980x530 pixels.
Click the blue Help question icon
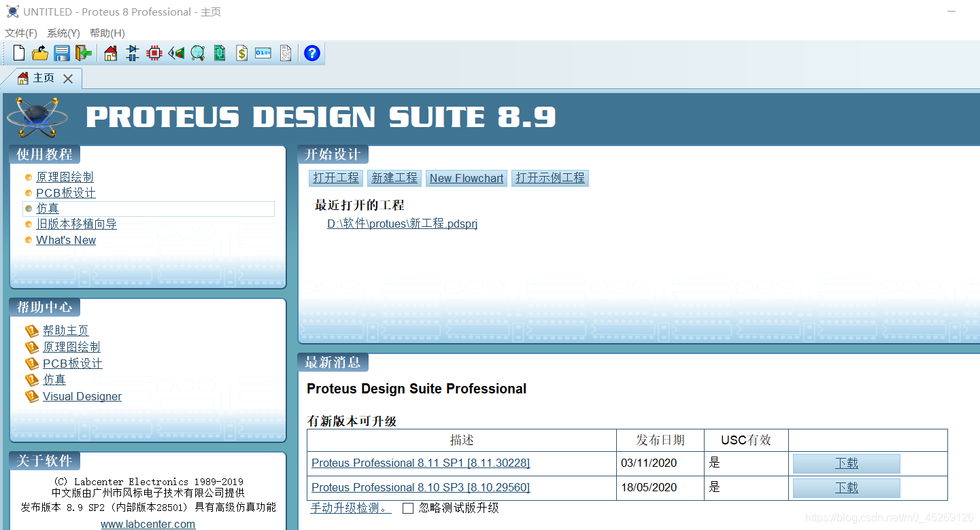coord(312,52)
